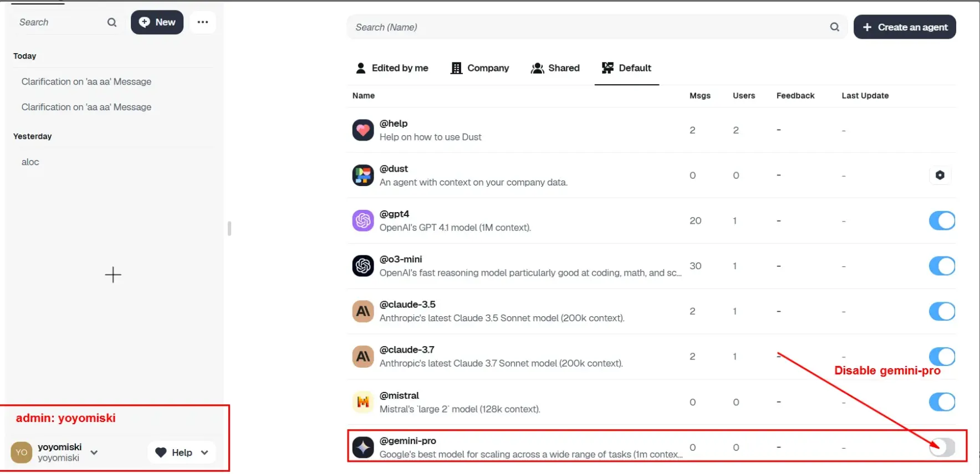980x474 pixels.
Task: Click the @help agent heart avatar
Action: (x=363, y=130)
